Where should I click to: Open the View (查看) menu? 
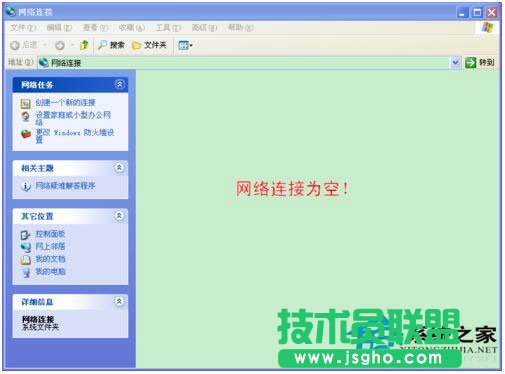pyautogui.click(x=95, y=28)
